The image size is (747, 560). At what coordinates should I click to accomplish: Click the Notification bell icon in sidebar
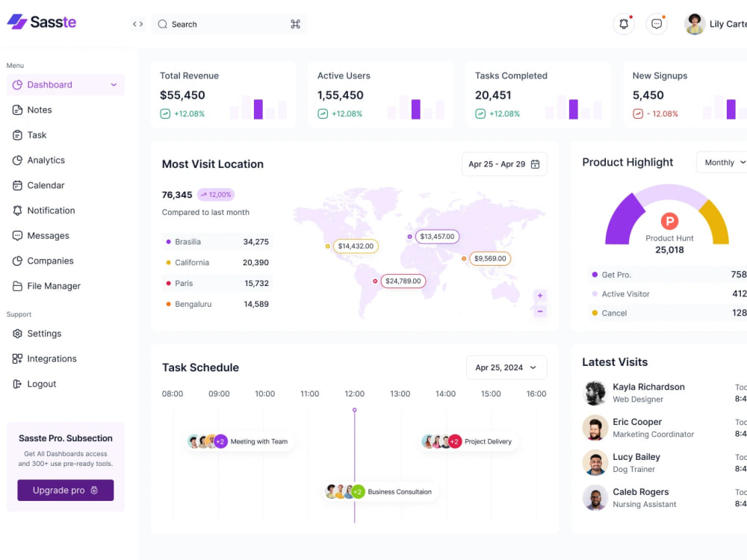pos(18,211)
